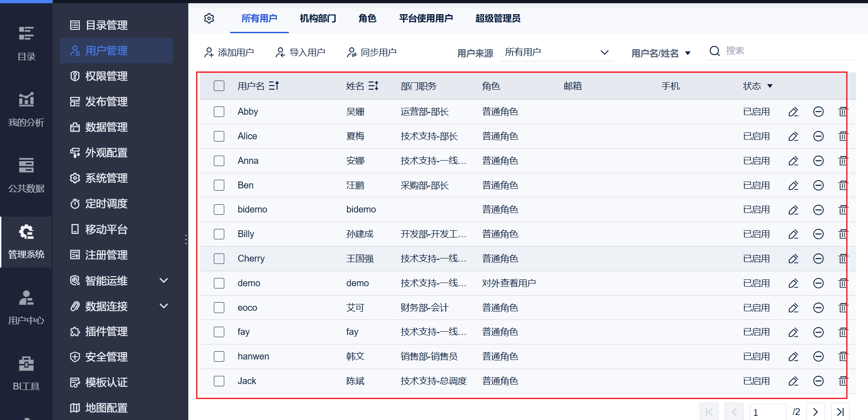Disable user Billy with the minus icon

(x=818, y=234)
